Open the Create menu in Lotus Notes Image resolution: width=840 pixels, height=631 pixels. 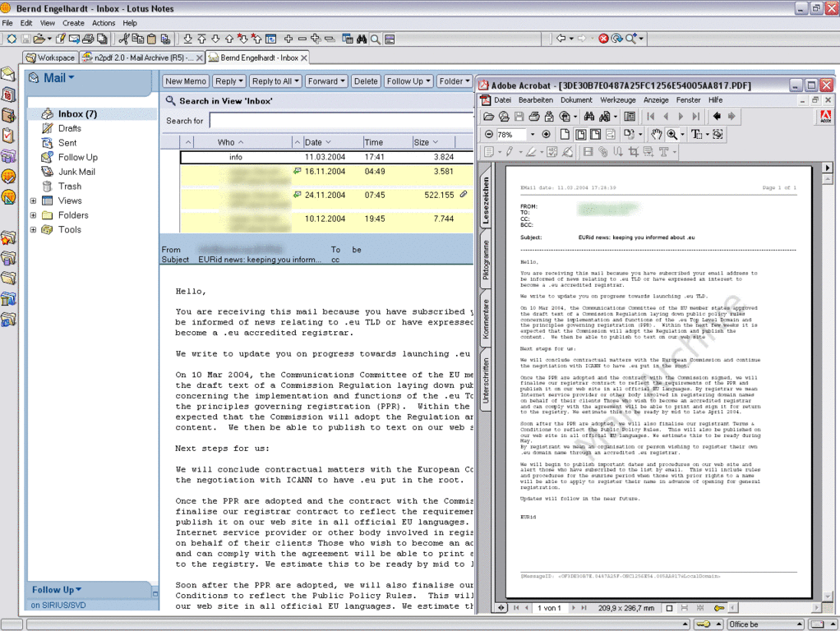[x=73, y=23]
